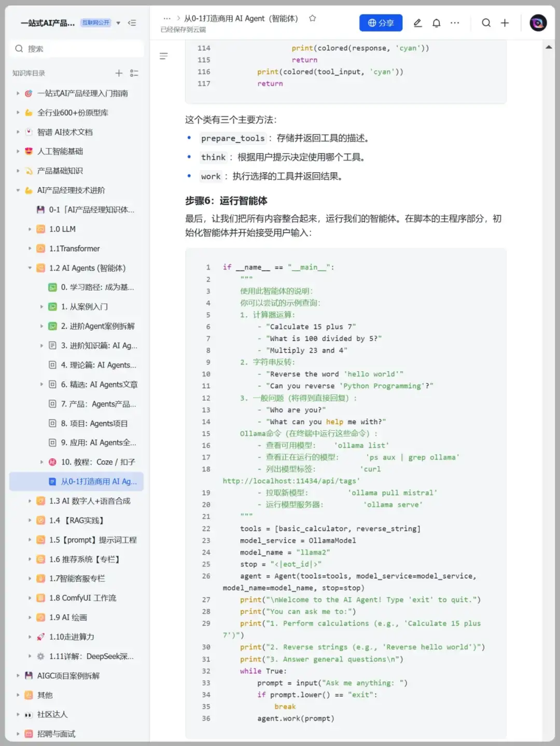The width and height of the screenshot is (560, 746).
Task: Expand the 1.3 AI 数字人+语音合成 section
Action: 30,501
